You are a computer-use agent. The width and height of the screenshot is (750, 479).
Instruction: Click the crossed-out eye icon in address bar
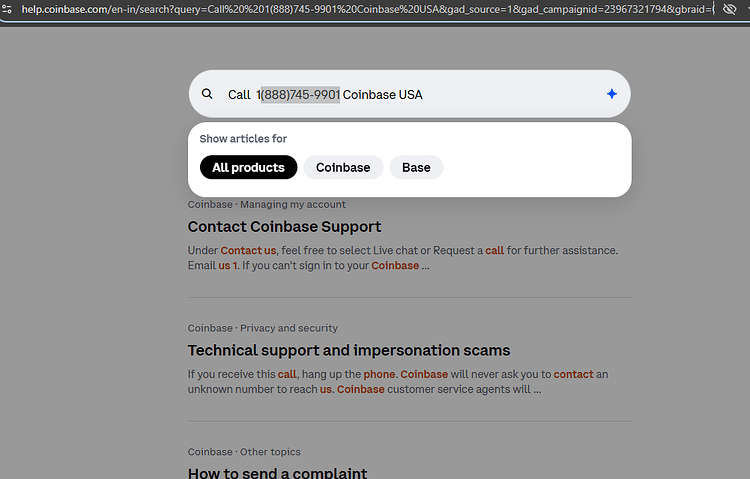click(x=729, y=9)
